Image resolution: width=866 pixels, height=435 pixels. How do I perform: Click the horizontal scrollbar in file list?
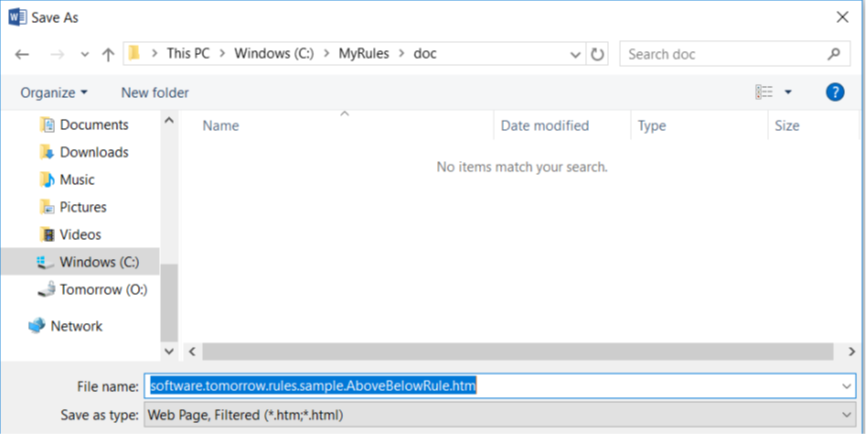[520, 351]
